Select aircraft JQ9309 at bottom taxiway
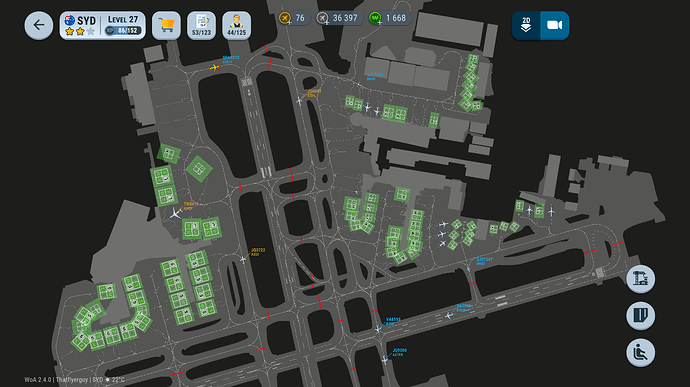The width and height of the screenshot is (690, 387). (x=385, y=360)
